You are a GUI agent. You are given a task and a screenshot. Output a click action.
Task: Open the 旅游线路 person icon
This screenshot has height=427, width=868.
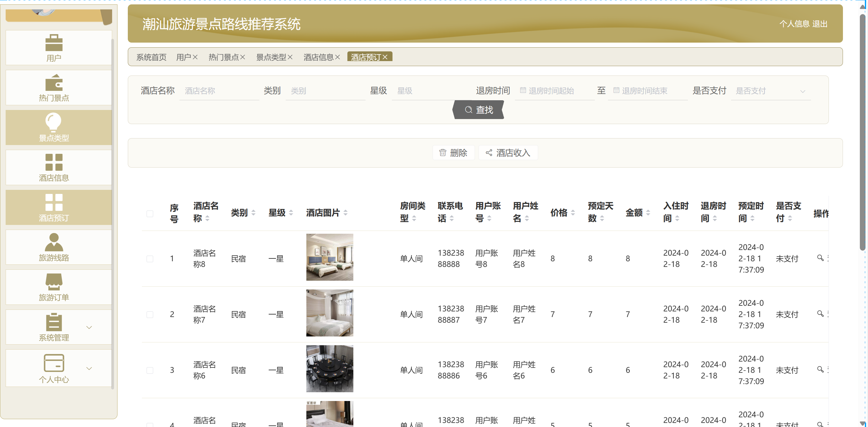point(54,242)
